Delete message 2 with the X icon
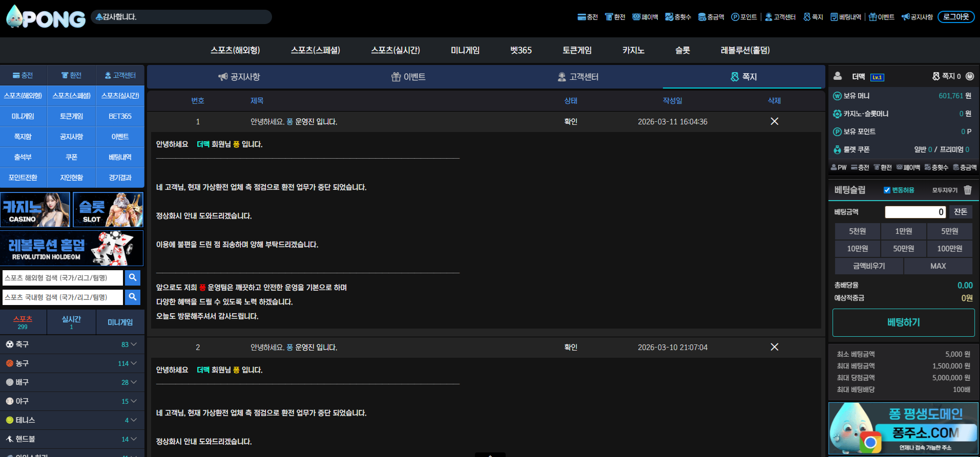The height and width of the screenshot is (457, 980). coord(774,347)
